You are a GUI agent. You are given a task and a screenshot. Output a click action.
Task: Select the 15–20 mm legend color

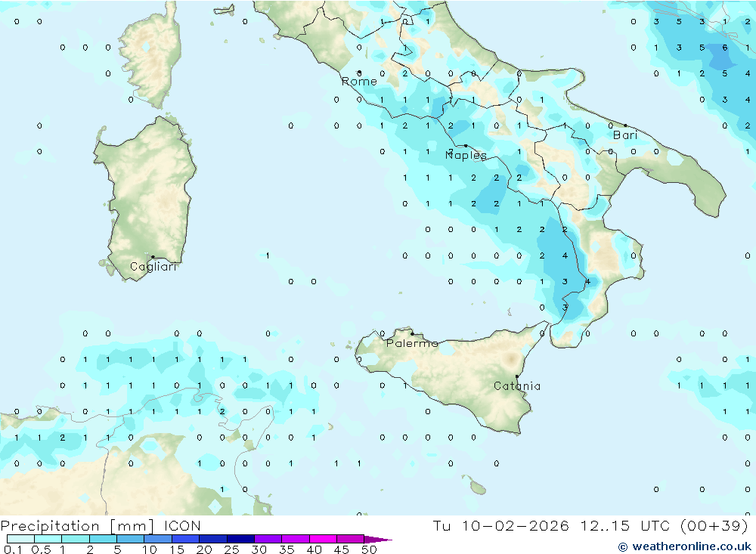click(x=186, y=539)
